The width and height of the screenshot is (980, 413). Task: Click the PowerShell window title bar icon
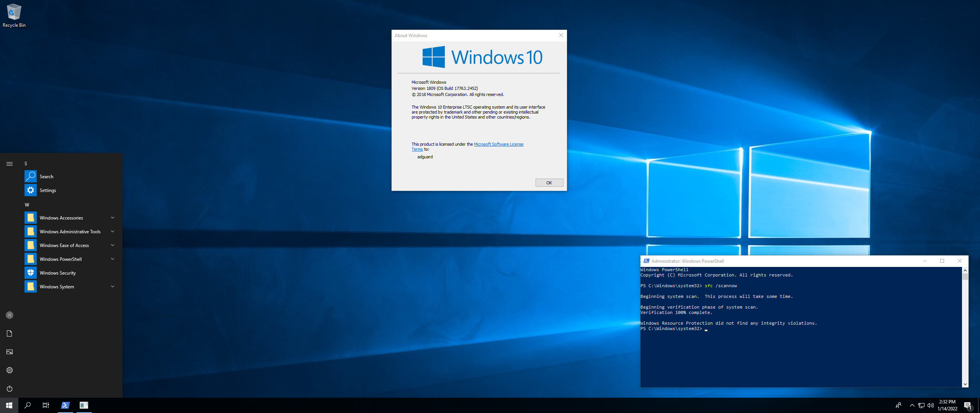[646, 261]
